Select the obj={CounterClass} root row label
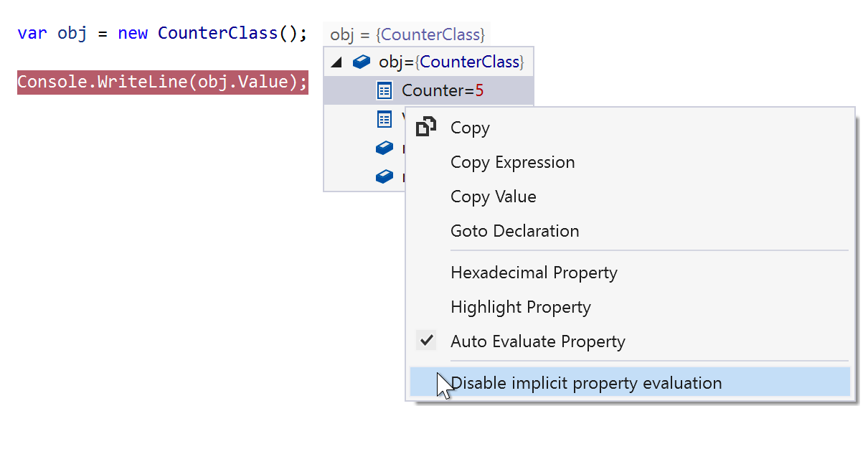This screenshot has width=868, height=449. point(450,62)
